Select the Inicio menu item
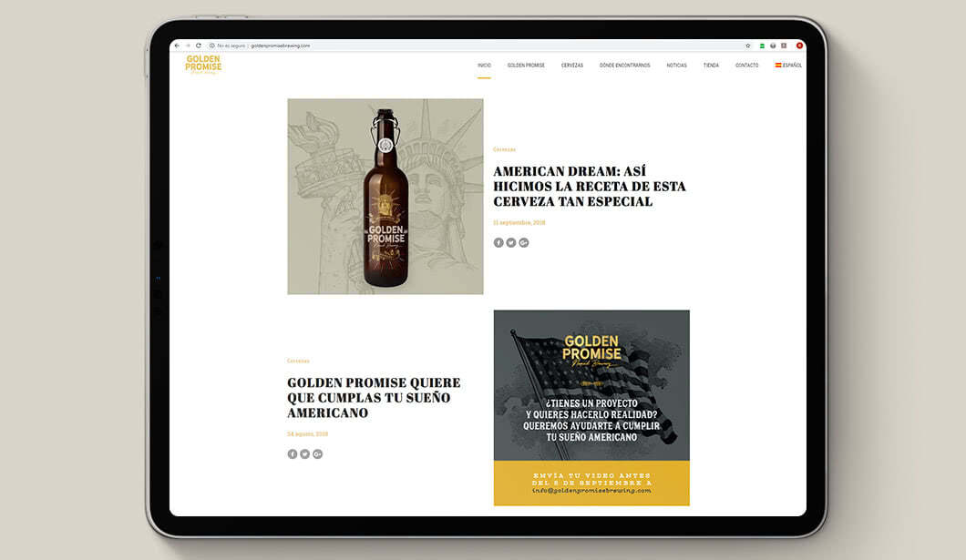This screenshot has height=560, width=966. (484, 66)
